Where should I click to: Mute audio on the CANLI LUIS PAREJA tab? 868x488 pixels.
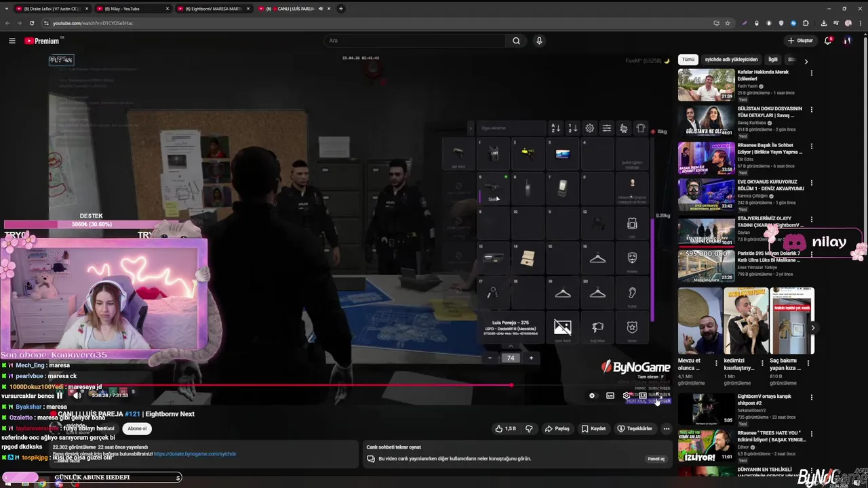[321, 9]
